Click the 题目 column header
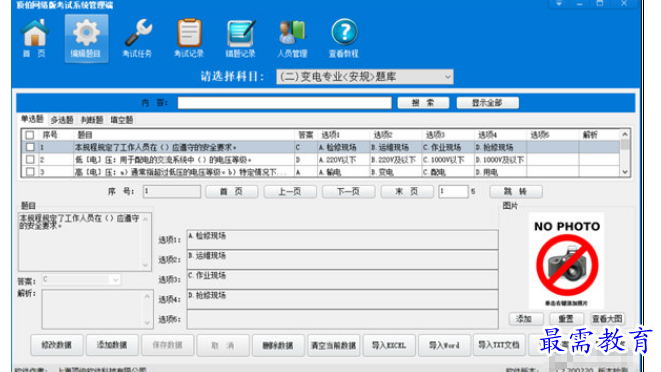 click(x=85, y=135)
